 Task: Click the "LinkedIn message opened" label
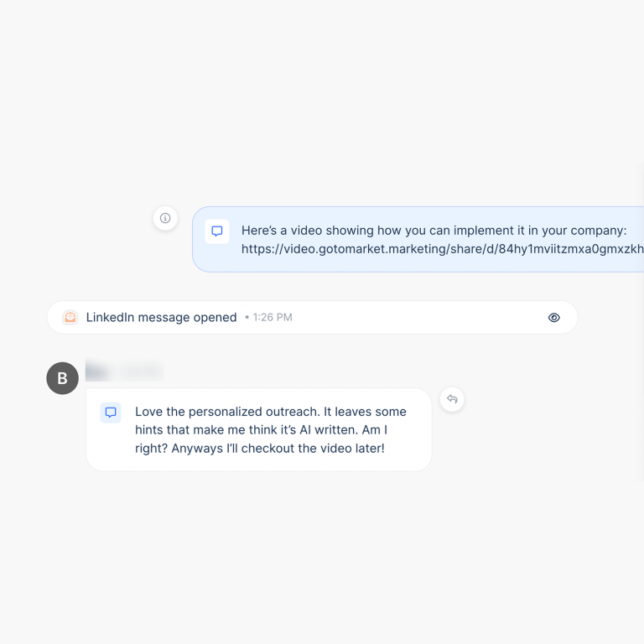(161, 318)
